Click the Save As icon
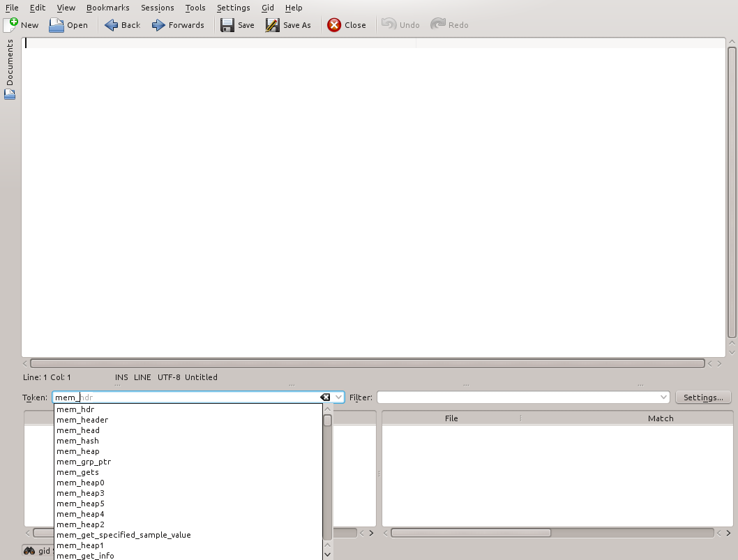 (272, 25)
